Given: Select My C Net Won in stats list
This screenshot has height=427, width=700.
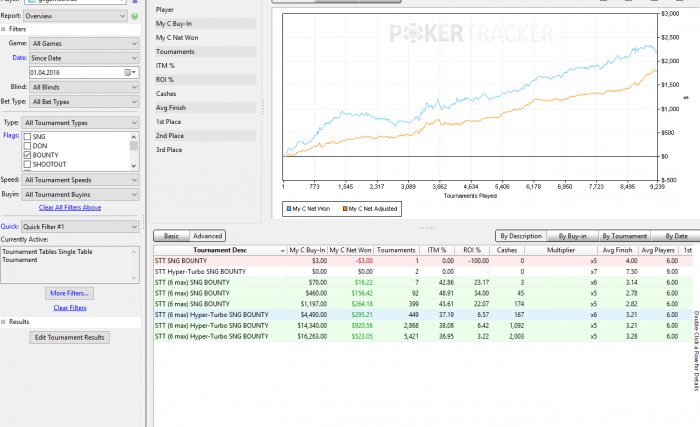Looking at the screenshot, I should click(x=205, y=38).
